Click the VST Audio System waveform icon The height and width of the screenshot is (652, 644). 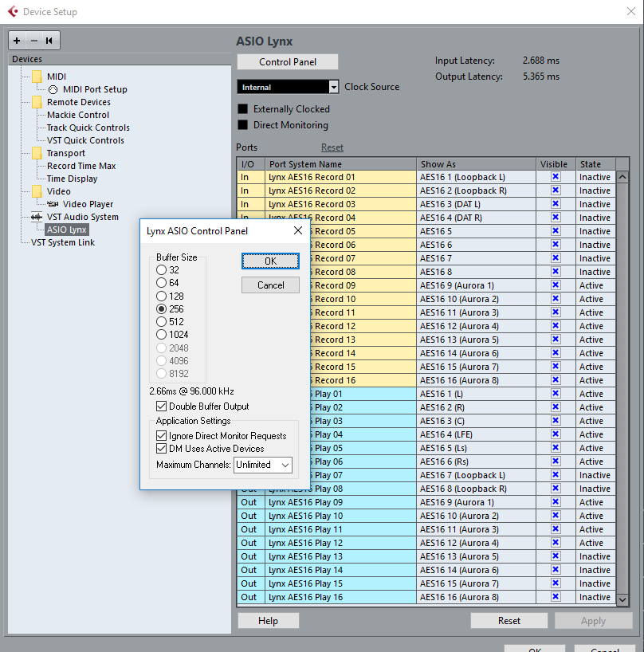(37, 217)
